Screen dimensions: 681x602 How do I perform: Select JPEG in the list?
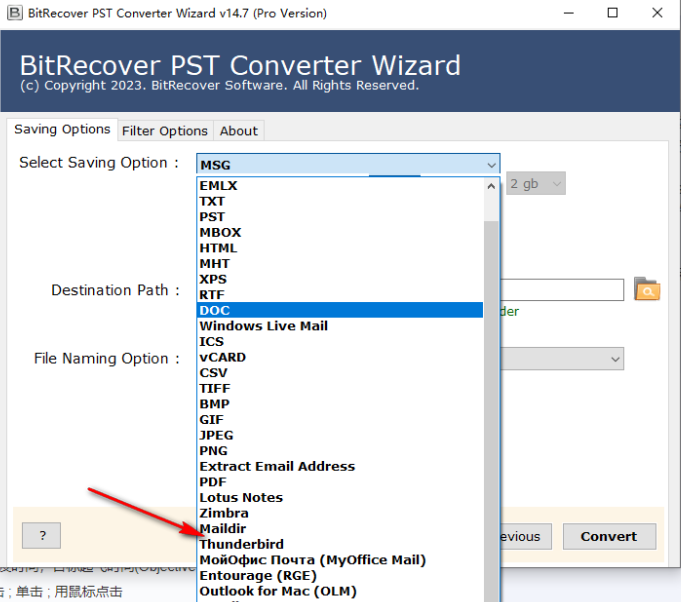340,435
